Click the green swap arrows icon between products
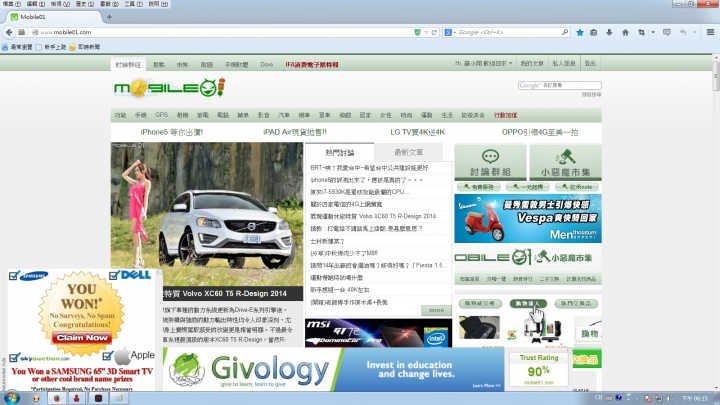The height and width of the screenshot is (405, 720). tap(512, 335)
